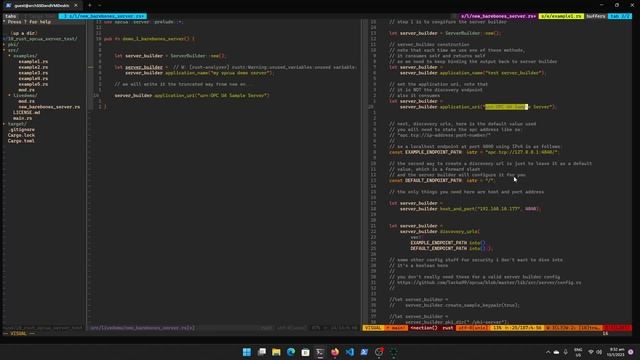Open the network Wi-Fi tray icon

[591, 352]
